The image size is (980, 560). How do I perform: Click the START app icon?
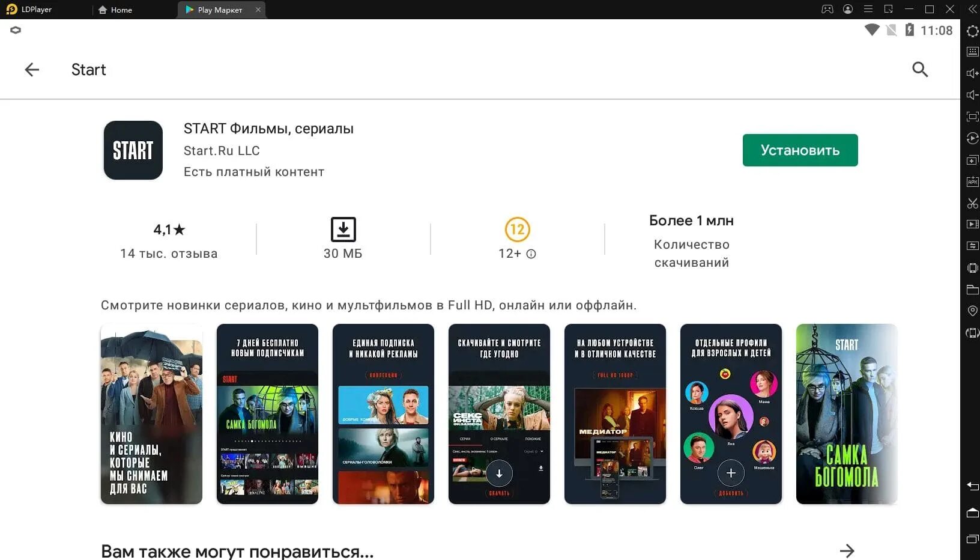(133, 150)
